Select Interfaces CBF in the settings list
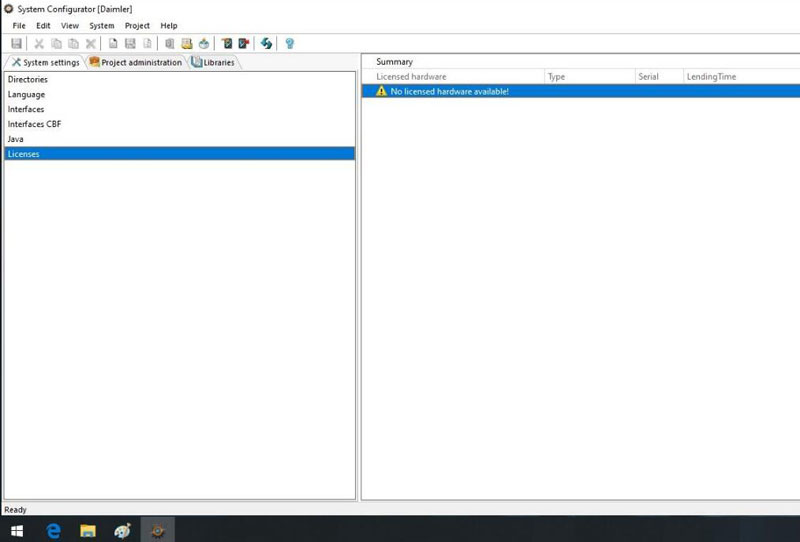This screenshot has height=542, width=800. click(179, 124)
